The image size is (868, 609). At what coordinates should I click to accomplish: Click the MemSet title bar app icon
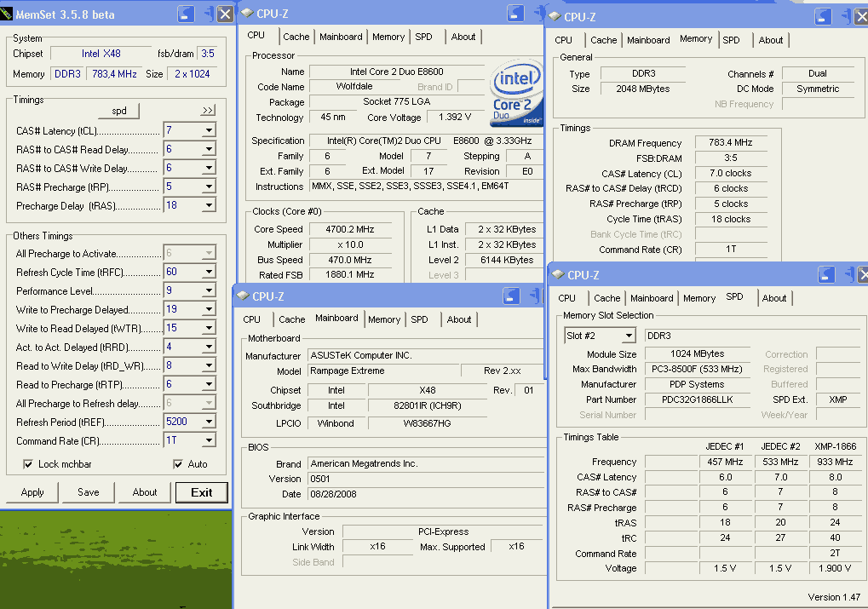[x=6, y=14]
